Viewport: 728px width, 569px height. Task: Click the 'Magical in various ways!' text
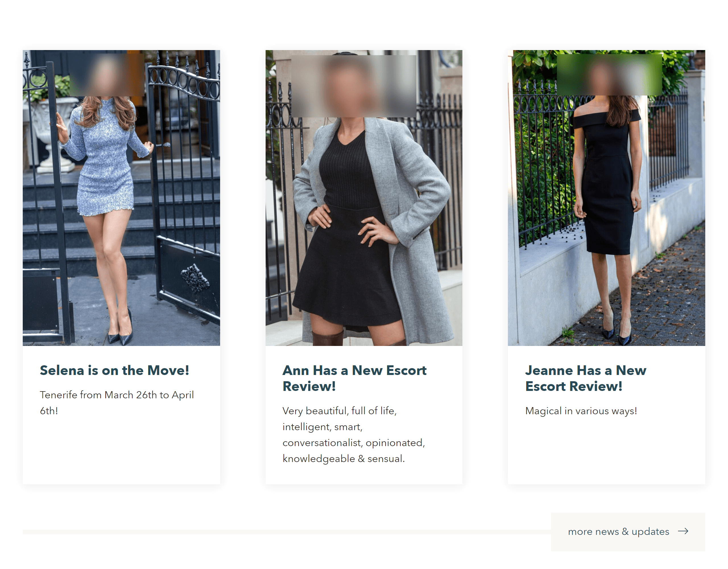(581, 411)
